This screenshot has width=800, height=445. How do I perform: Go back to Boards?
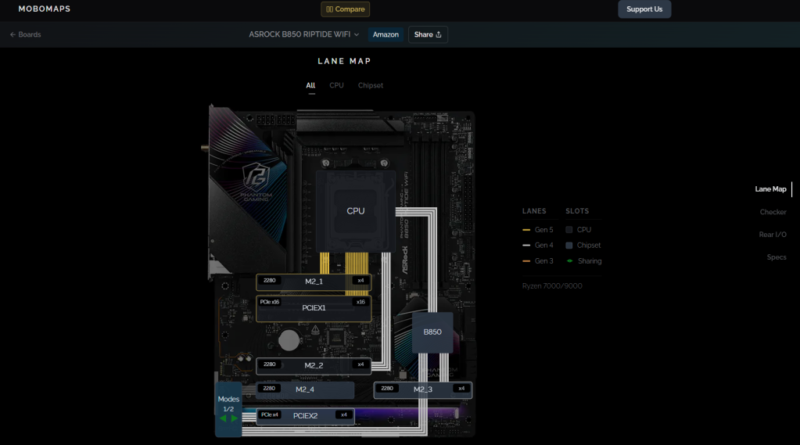(26, 35)
